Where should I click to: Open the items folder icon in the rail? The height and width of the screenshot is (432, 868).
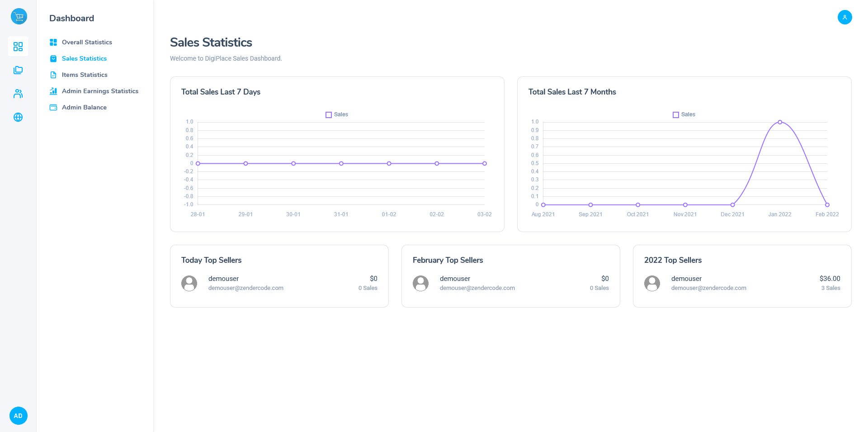click(x=18, y=70)
